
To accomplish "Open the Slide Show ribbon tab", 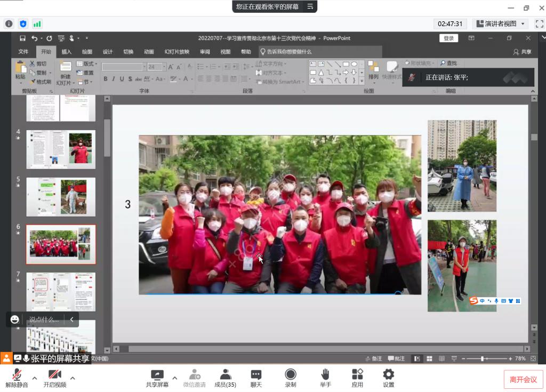I will click(176, 52).
